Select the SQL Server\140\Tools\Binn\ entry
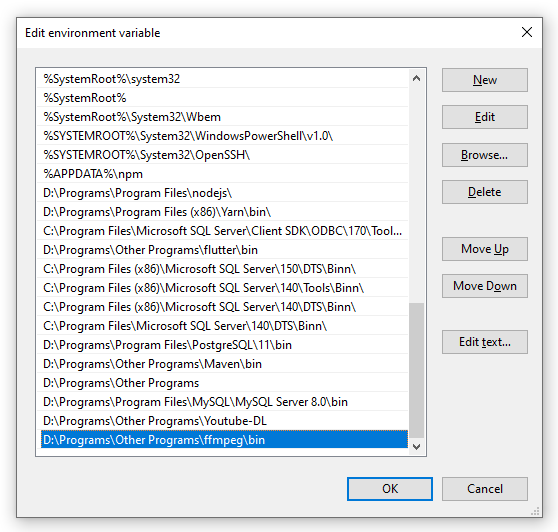This screenshot has width=558, height=532. pos(223,288)
